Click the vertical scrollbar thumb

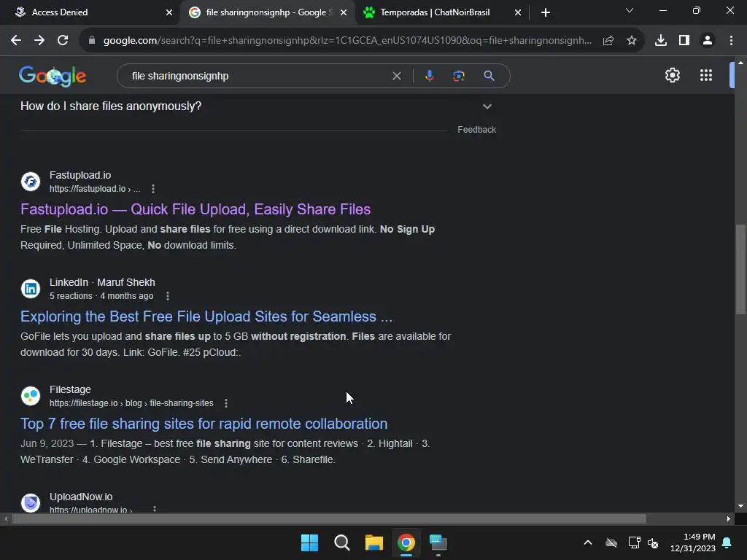coord(740,269)
